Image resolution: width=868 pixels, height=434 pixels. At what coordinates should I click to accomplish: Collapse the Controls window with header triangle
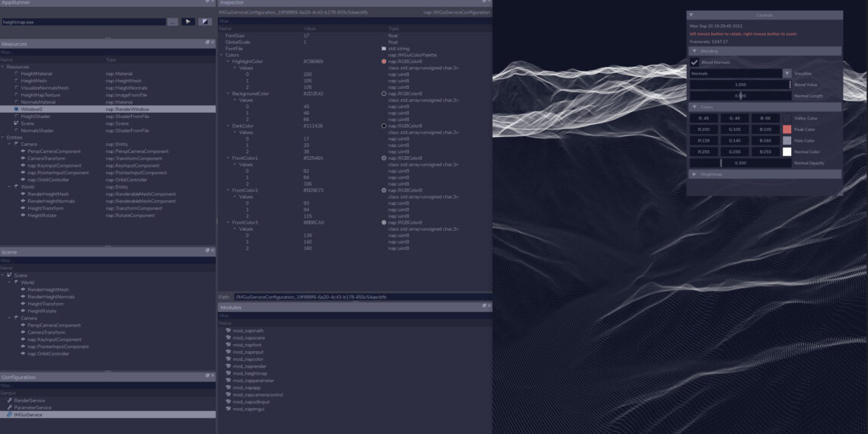click(691, 15)
